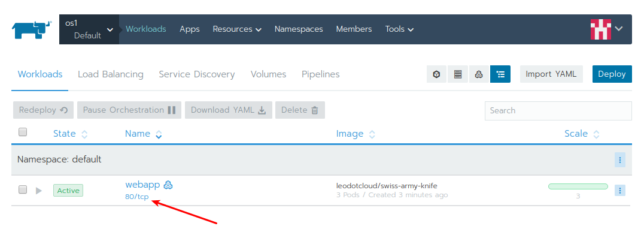Switch to group by workload view icon

(x=479, y=74)
